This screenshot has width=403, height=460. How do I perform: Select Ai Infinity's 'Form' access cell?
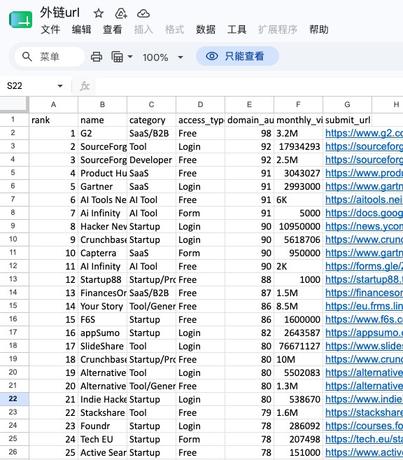[x=200, y=213]
